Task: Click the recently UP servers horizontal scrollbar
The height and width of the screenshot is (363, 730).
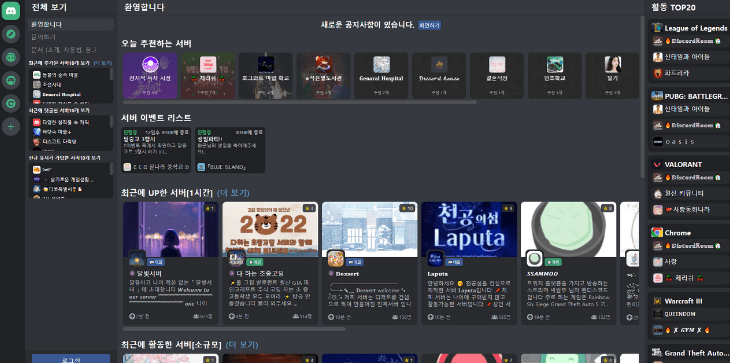Action: point(234,329)
